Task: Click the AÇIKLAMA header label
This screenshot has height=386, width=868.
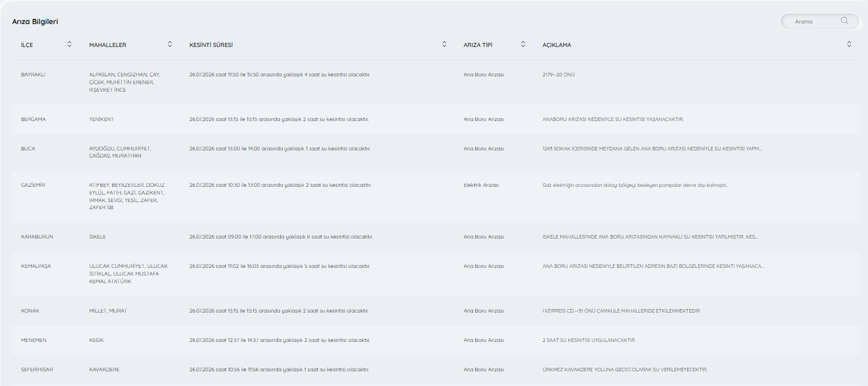Action: (557, 45)
